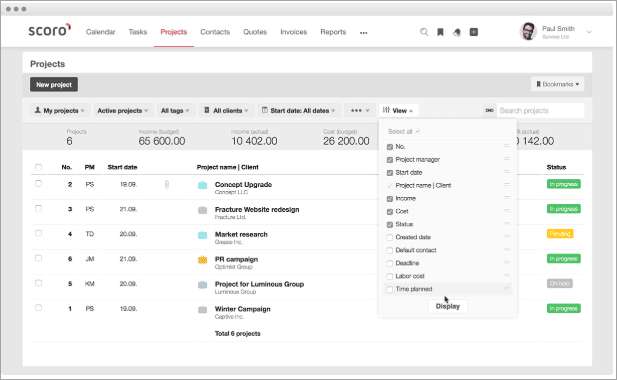Uncheck the No. column checkbox
The image size is (617, 380).
click(x=390, y=147)
